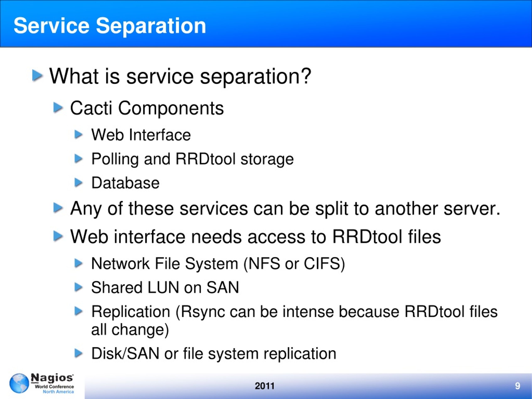Select the bullet arrow before Web Interface

(x=78, y=134)
